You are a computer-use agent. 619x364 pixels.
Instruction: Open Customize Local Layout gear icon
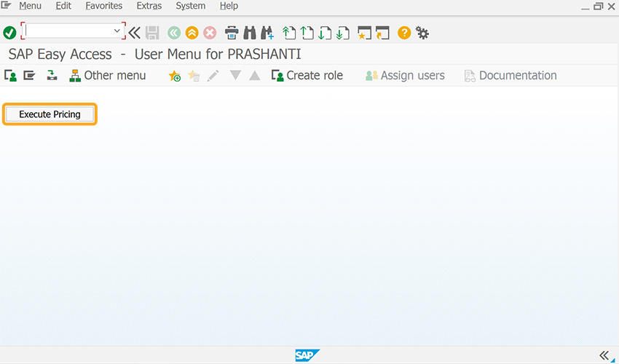point(422,33)
